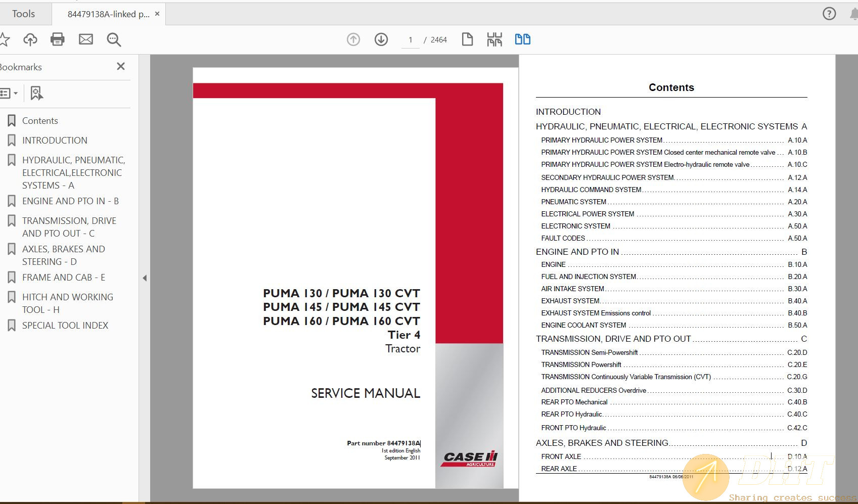Collapse the navigation pane arrow
The width and height of the screenshot is (858, 504).
(x=145, y=278)
